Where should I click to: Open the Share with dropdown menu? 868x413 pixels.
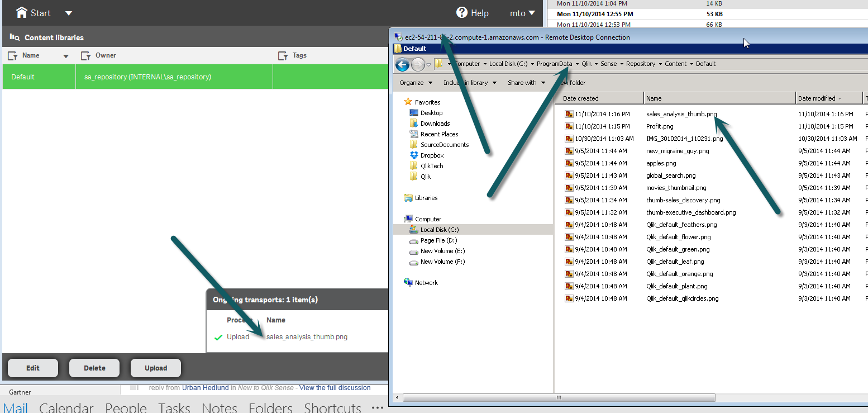(x=526, y=83)
